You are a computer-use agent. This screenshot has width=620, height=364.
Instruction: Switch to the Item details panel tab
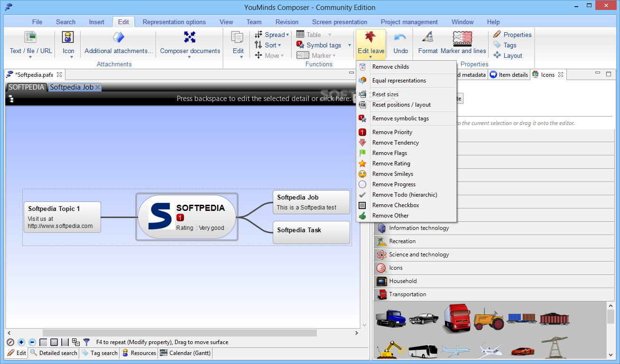pyautogui.click(x=509, y=74)
